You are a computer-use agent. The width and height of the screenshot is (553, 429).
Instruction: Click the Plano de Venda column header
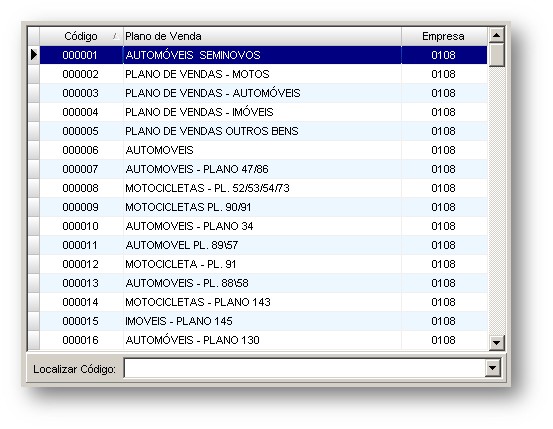(x=262, y=36)
